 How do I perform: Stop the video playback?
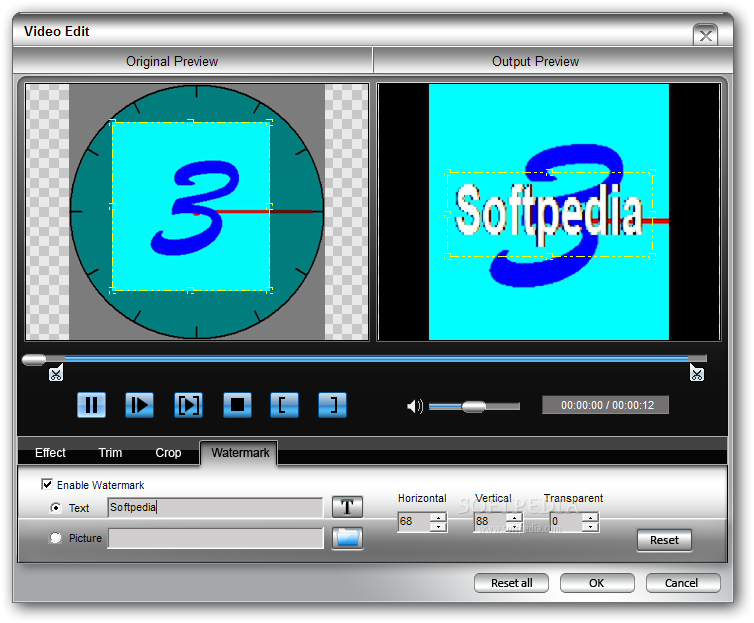(x=237, y=405)
